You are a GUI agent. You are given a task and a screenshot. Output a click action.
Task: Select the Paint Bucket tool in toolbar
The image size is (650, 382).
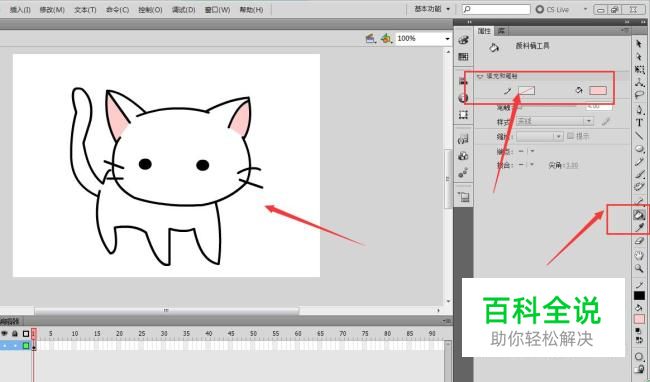pyautogui.click(x=639, y=215)
